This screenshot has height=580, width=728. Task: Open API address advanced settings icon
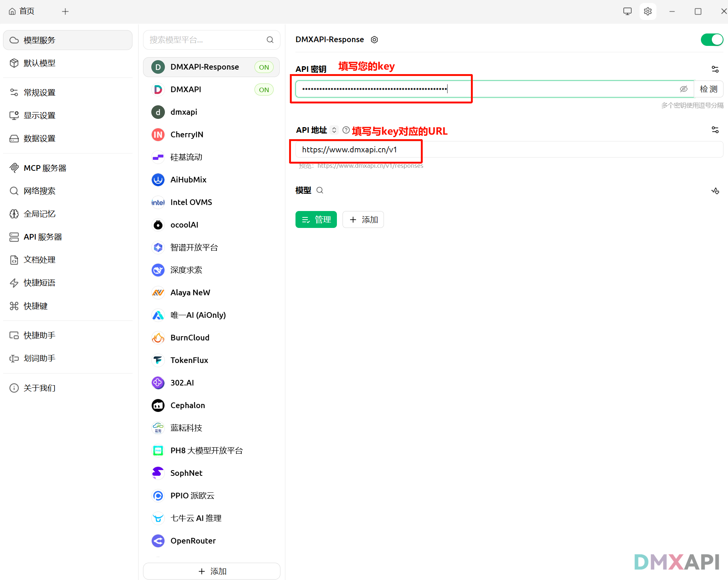715,130
